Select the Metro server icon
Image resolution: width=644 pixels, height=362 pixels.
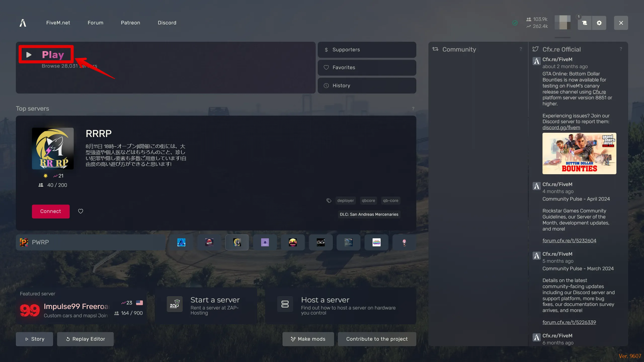[209, 242]
